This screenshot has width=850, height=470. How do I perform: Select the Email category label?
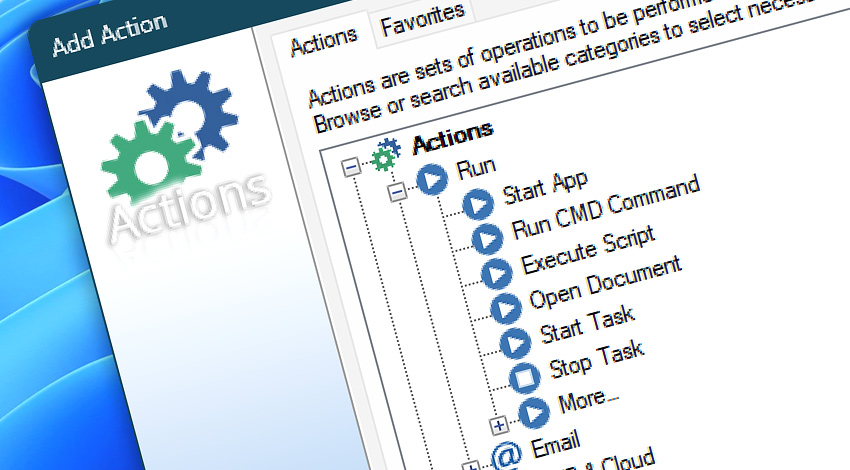tap(555, 446)
